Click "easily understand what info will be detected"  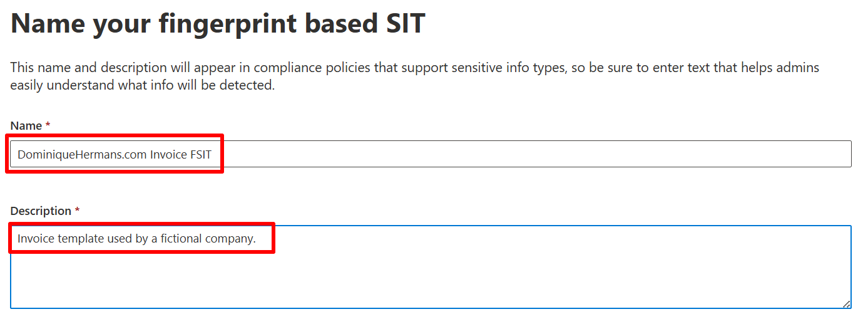click(142, 85)
